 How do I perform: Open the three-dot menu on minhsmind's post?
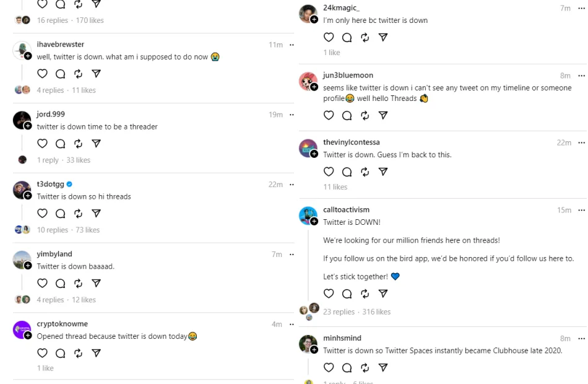pos(581,339)
